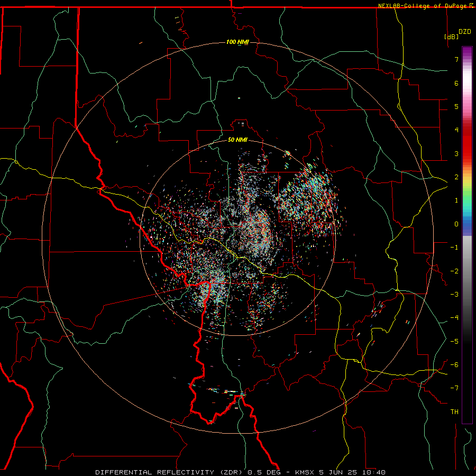
Task: Click the 0 value on color scale
Action: click(x=456, y=224)
